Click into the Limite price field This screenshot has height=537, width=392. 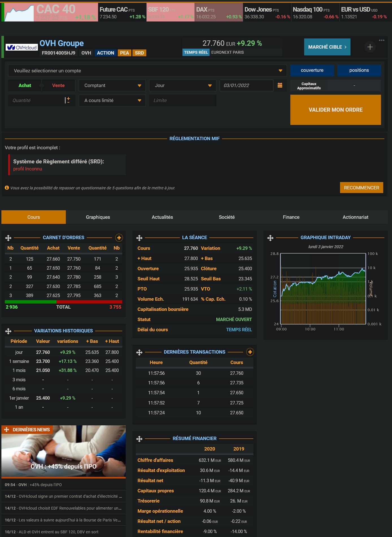click(x=183, y=100)
